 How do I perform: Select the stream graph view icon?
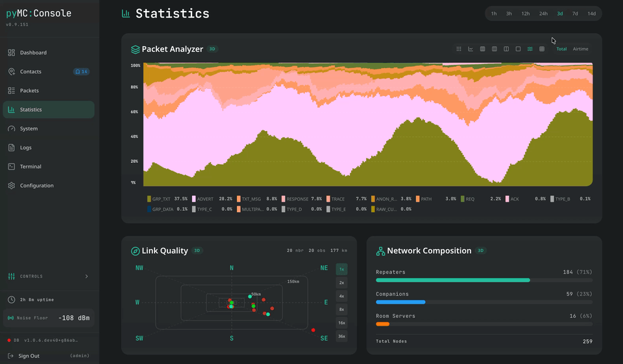tap(530, 49)
